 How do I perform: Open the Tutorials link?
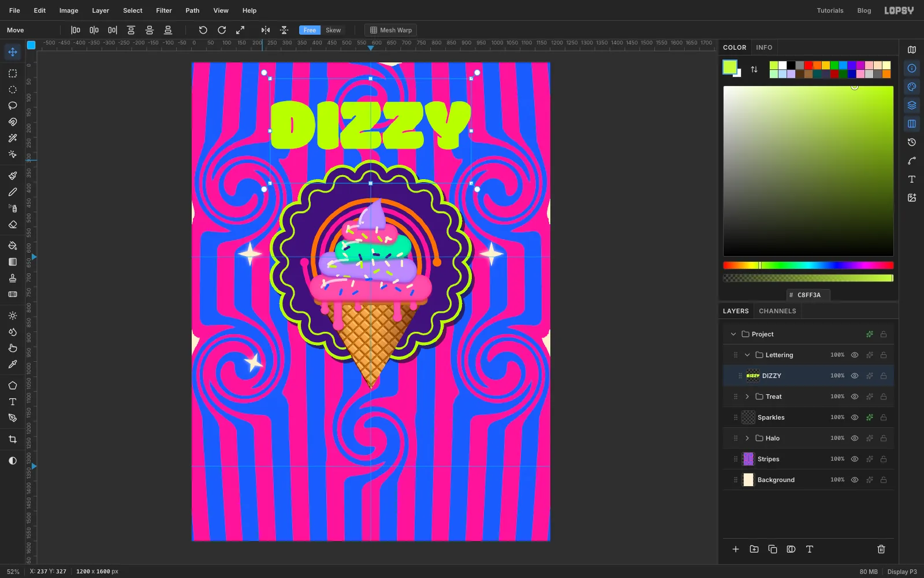pos(830,10)
